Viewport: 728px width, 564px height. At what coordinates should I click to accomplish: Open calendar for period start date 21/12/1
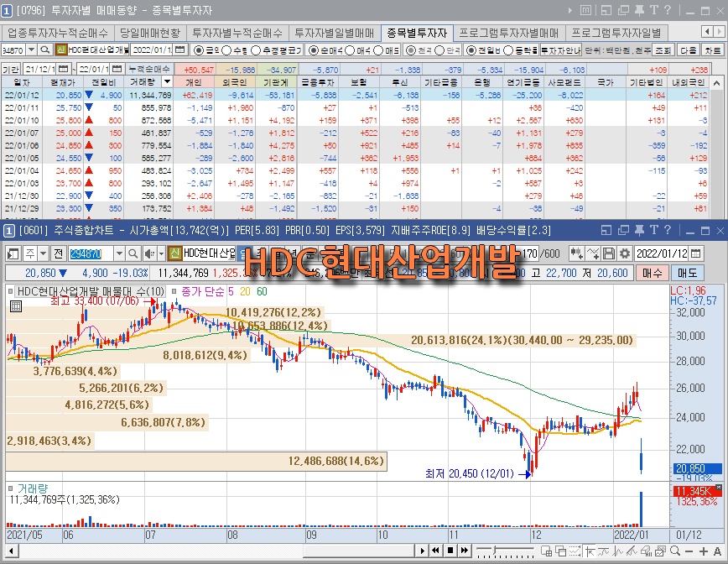(64, 69)
